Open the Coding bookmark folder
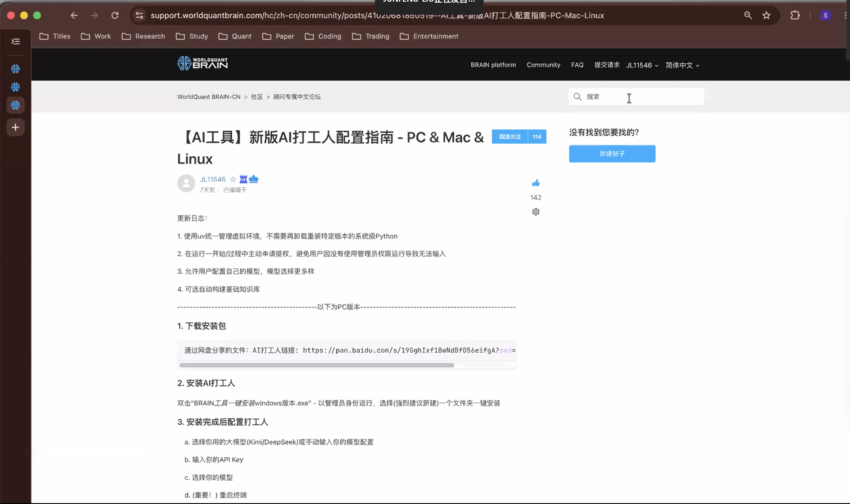Image resolution: width=850 pixels, height=504 pixels. [x=323, y=36]
